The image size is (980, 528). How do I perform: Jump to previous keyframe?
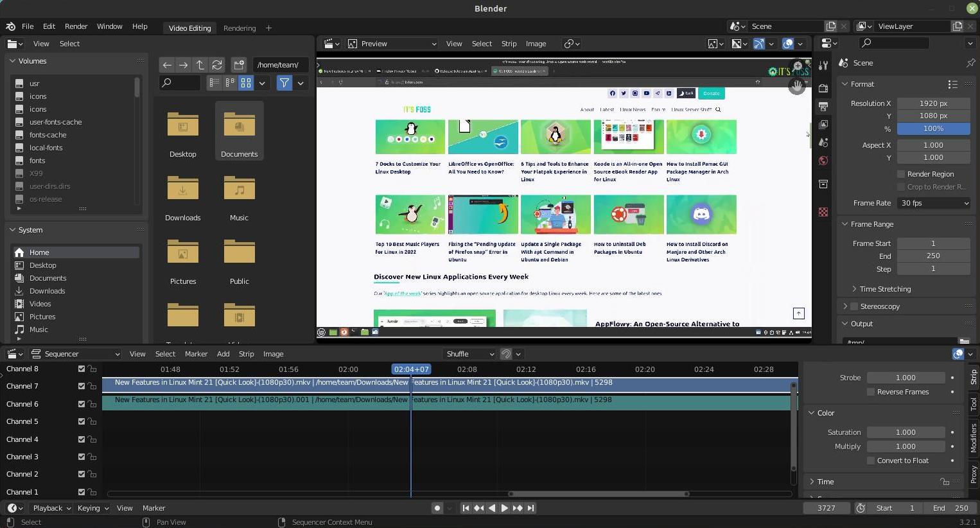pyautogui.click(x=479, y=508)
